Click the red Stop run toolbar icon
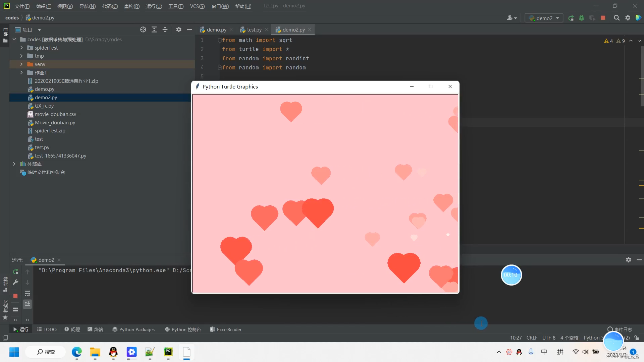This screenshot has height=362, width=644. (x=603, y=18)
